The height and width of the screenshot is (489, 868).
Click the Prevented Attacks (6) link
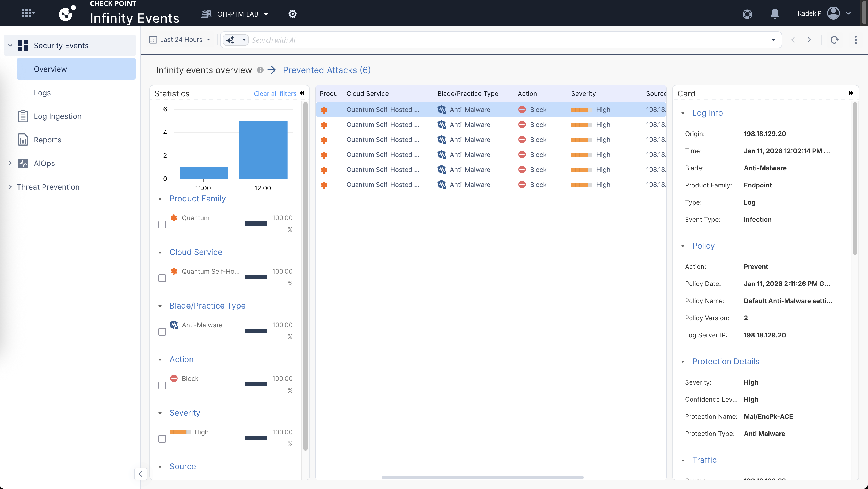tap(326, 70)
